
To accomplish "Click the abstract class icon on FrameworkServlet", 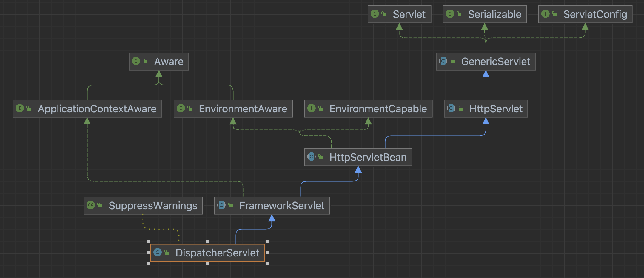I will tap(221, 205).
